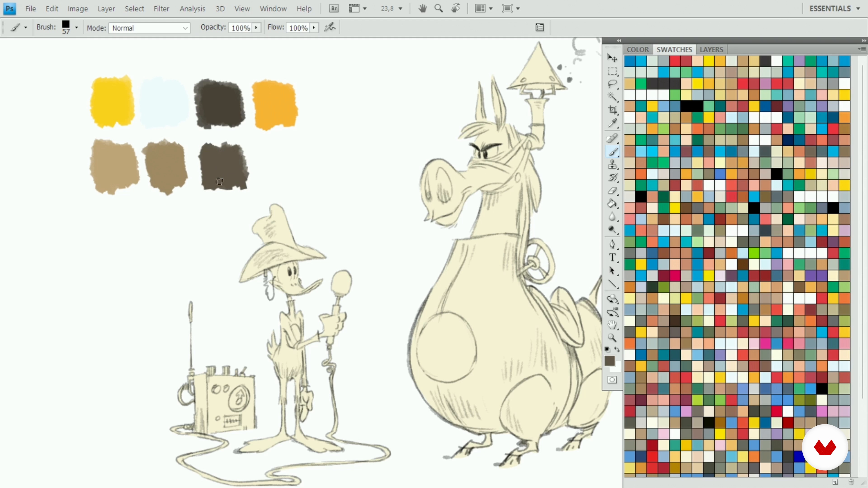Switch to the Layers panel tab
This screenshot has width=868, height=488.
point(711,49)
